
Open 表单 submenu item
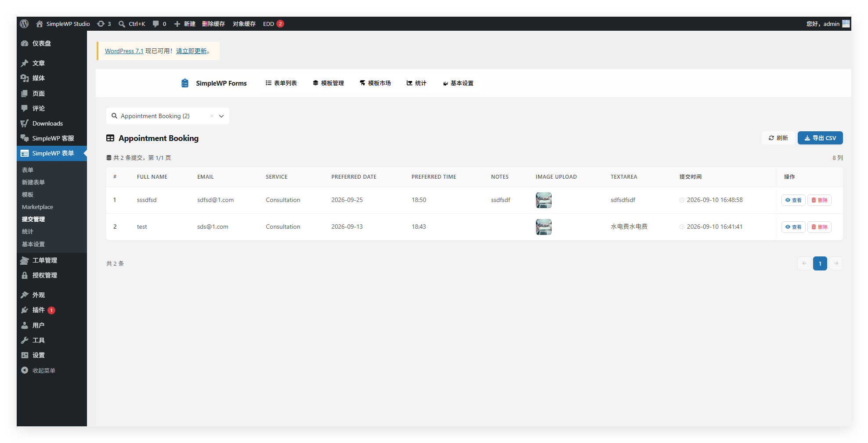[x=28, y=170]
